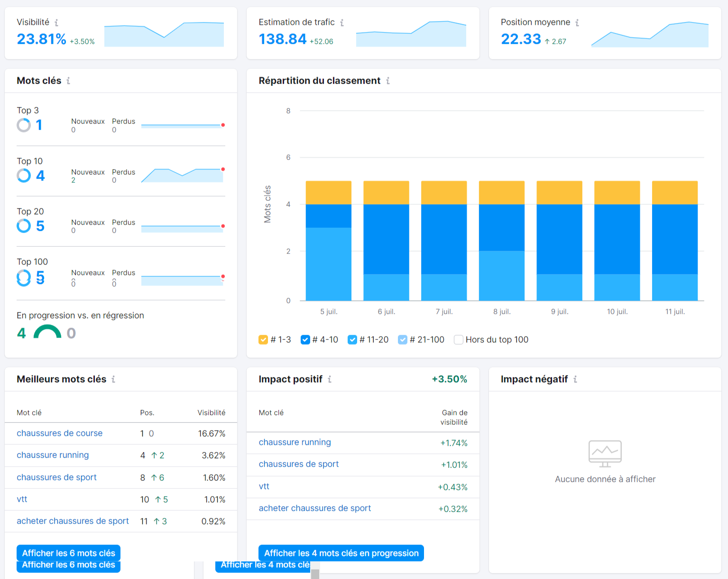
Task: Click the 11 juil. stacked bar
Action: click(x=675, y=241)
